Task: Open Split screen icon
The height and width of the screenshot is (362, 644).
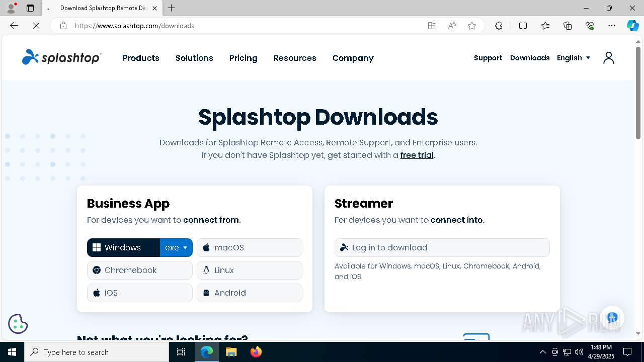Action: coord(523,26)
